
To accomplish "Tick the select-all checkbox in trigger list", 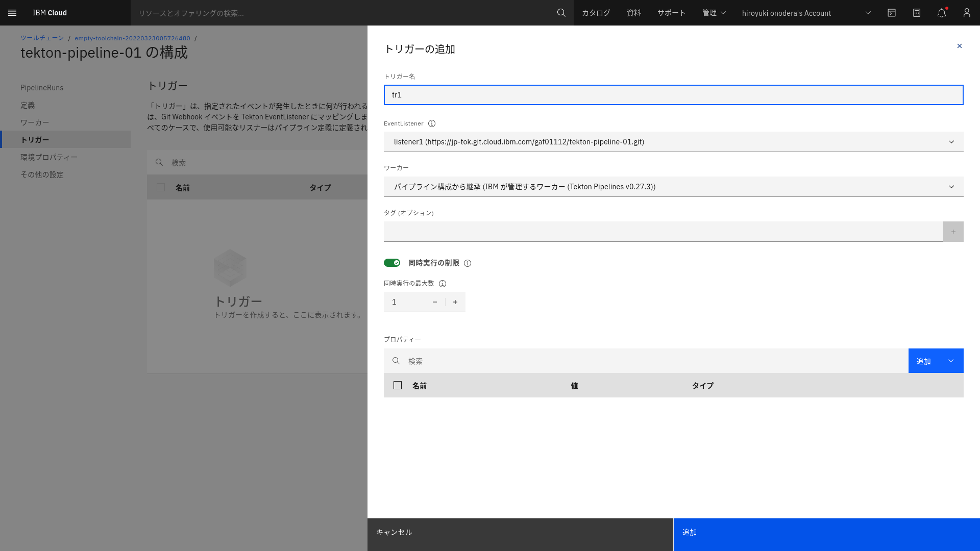I will (161, 187).
